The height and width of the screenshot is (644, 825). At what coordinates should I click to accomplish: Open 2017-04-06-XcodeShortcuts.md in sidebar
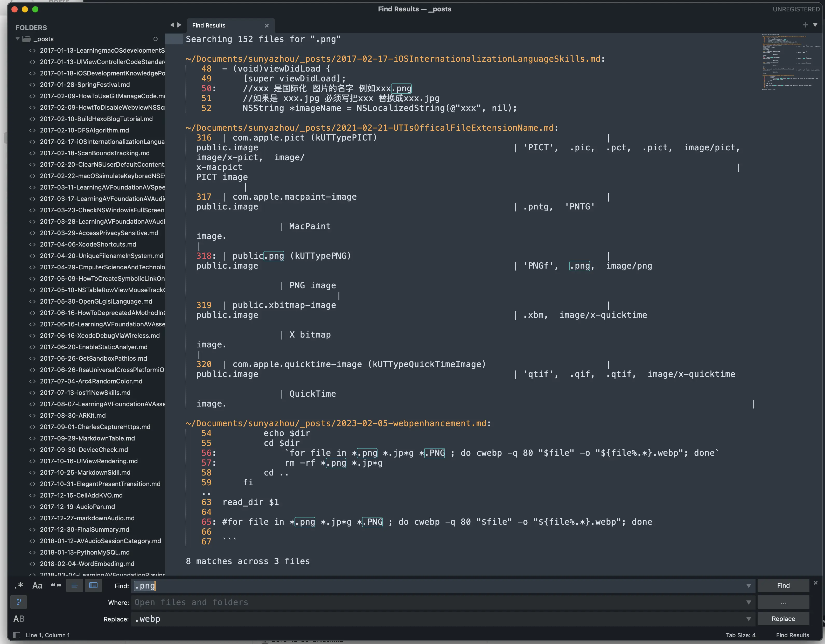(88, 244)
